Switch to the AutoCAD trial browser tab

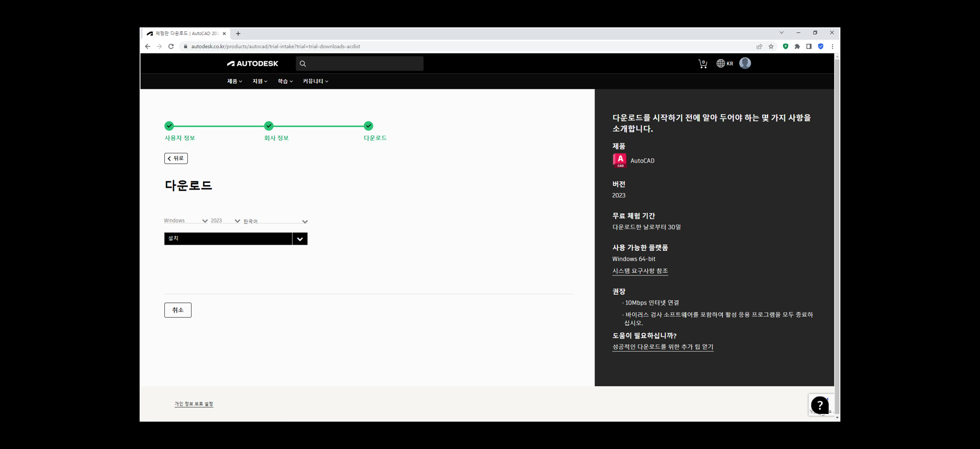click(186, 33)
